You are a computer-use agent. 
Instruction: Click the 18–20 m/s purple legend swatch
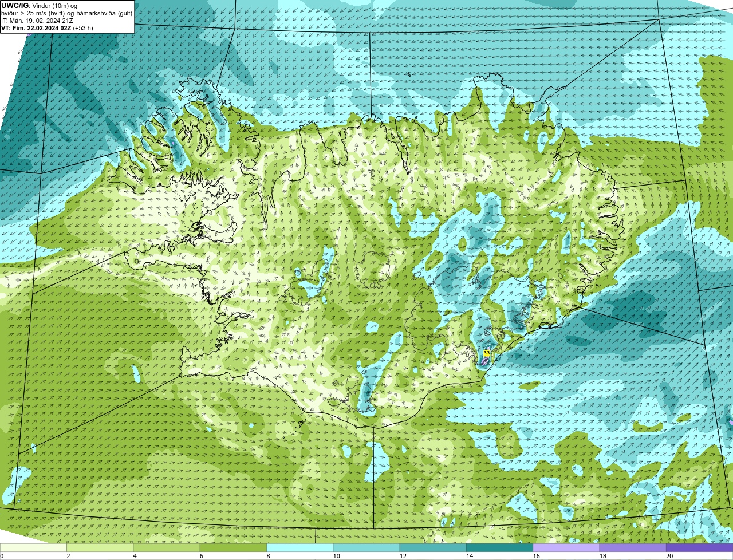[x=633, y=547]
